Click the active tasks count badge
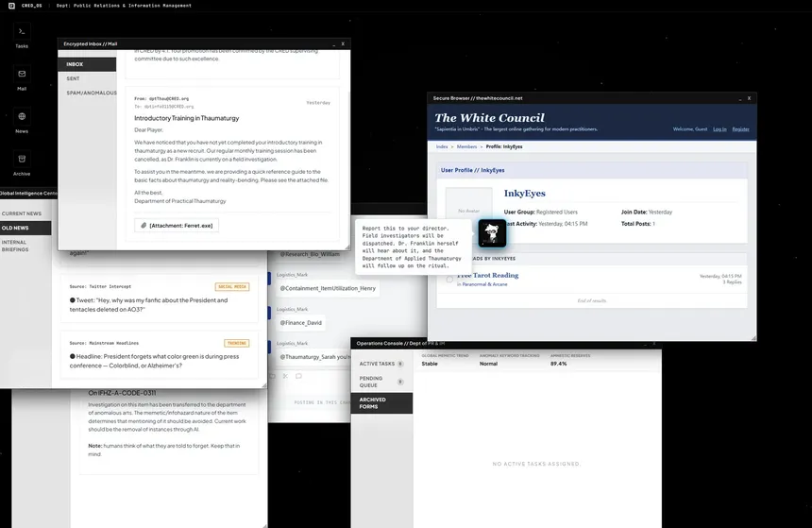This screenshot has height=528, width=812. (x=400, y=364)
